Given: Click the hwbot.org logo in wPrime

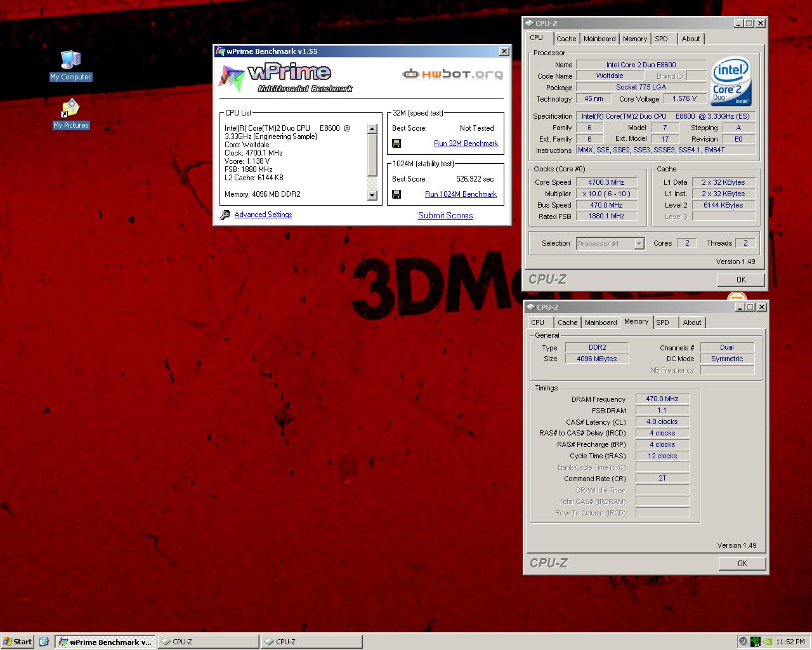Looking at the screenshot, I should (x=452, y=74).
